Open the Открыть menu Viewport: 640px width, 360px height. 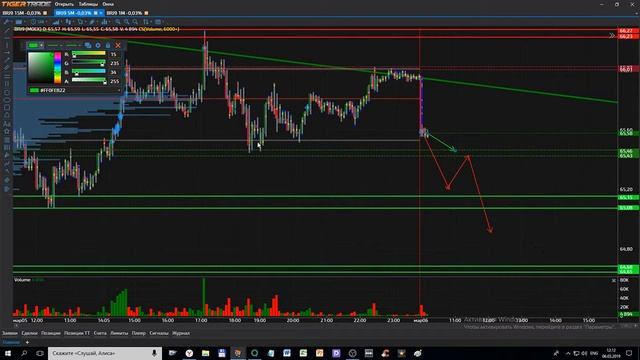point(64,4)
